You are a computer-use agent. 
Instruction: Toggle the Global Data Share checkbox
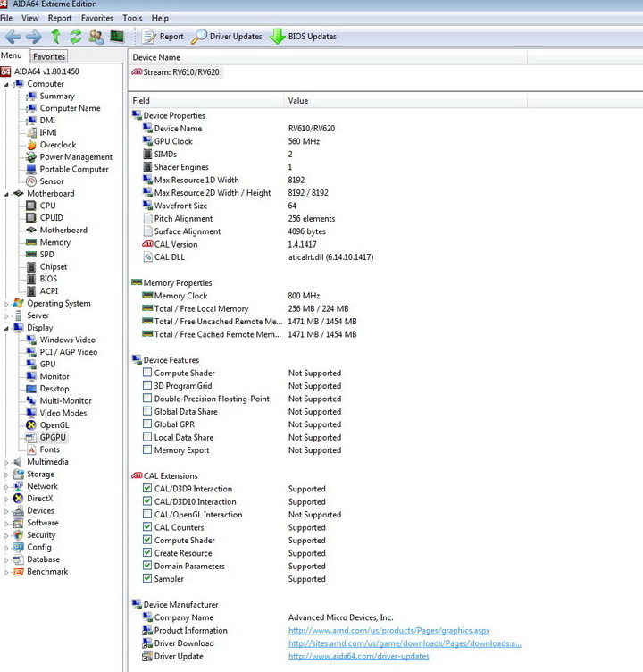point(147,410)
